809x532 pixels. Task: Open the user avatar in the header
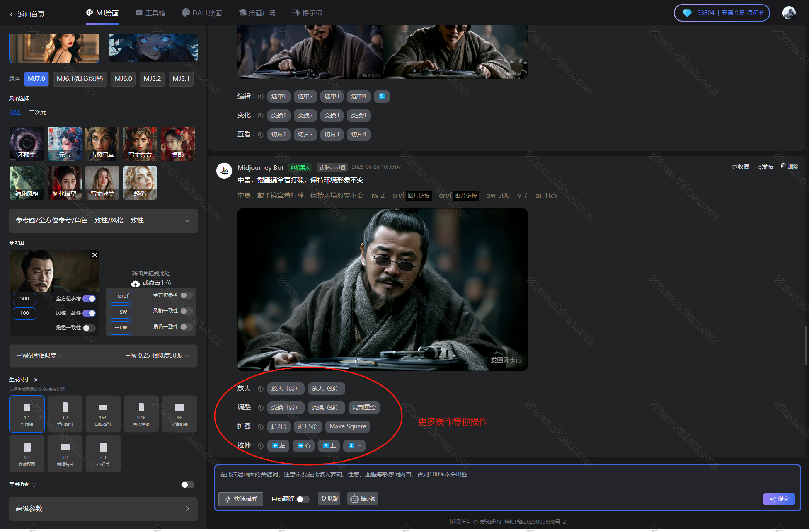pyautogui.click(x=789, y=13)
